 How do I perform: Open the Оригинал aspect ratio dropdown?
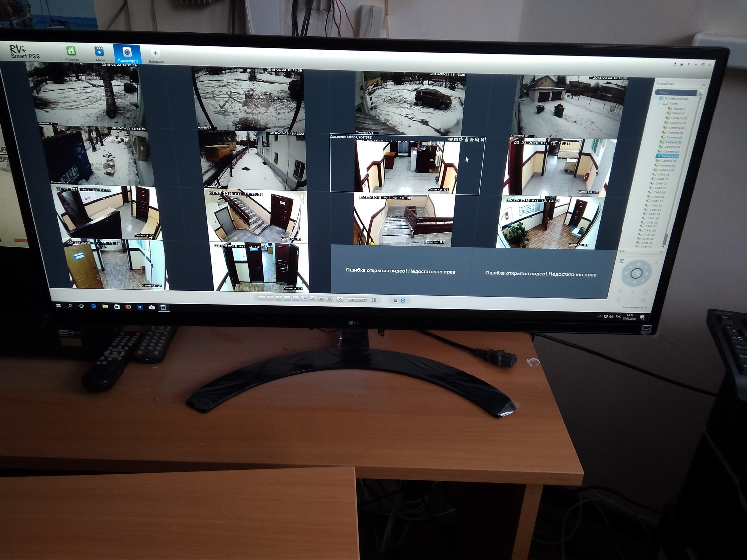[x=357, y=300]
